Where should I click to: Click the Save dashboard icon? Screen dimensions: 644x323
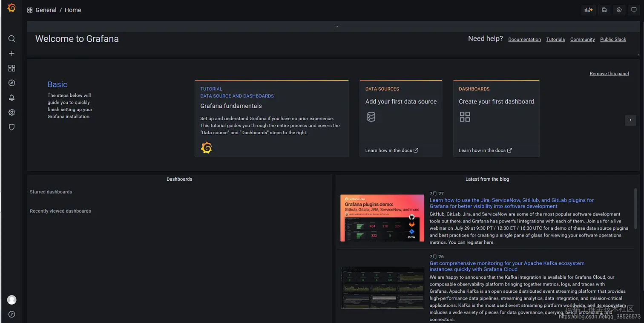click(x=604, y=10)
